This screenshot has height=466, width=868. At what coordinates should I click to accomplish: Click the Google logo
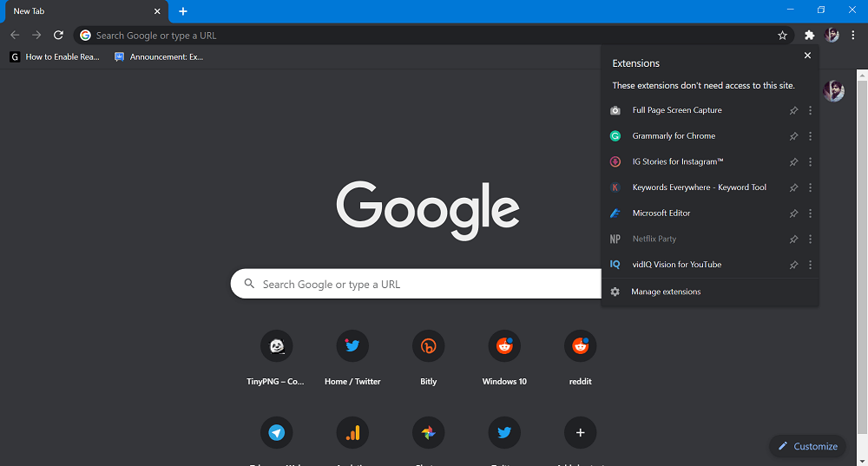coord(428,210)
